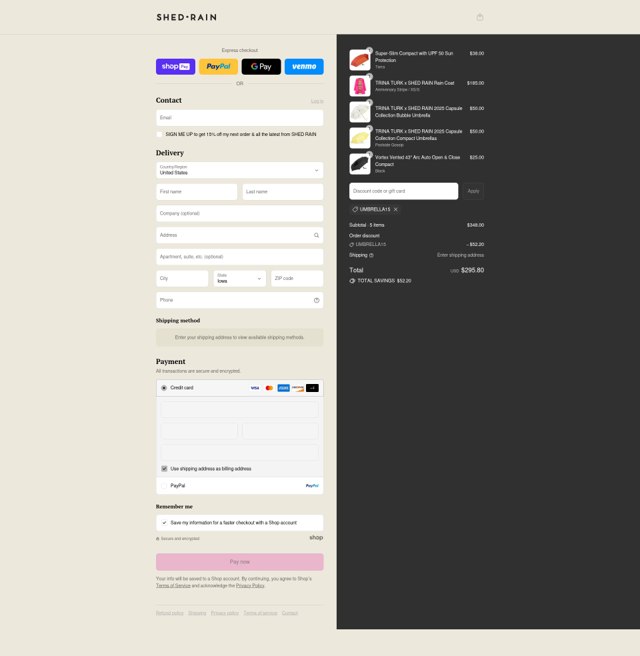This screenshot has width=640, height=656.
Task: Focus the ZIP code field
Action: [297, 279]
